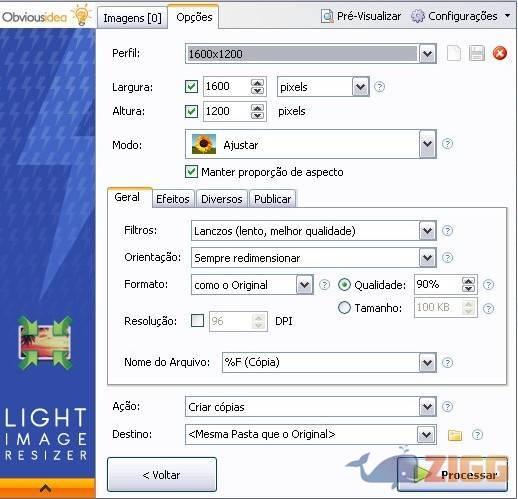Increase Qualidade with the up spinner arrow
Image resolution: width=518 pixels, height=499 pixels.
coord(468,281)
